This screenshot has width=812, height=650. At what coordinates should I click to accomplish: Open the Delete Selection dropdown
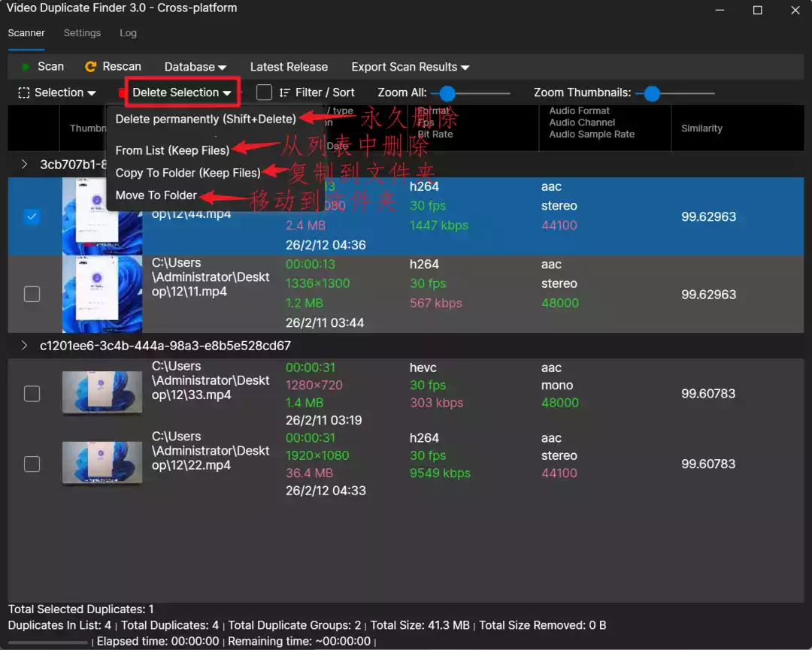pos(182,92)
